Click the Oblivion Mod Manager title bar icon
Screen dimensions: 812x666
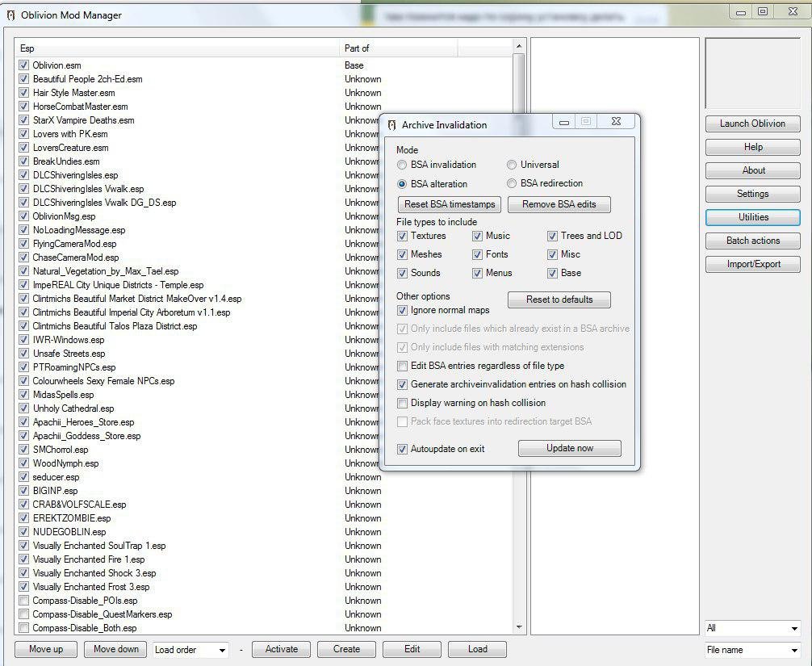pos(10,15)
